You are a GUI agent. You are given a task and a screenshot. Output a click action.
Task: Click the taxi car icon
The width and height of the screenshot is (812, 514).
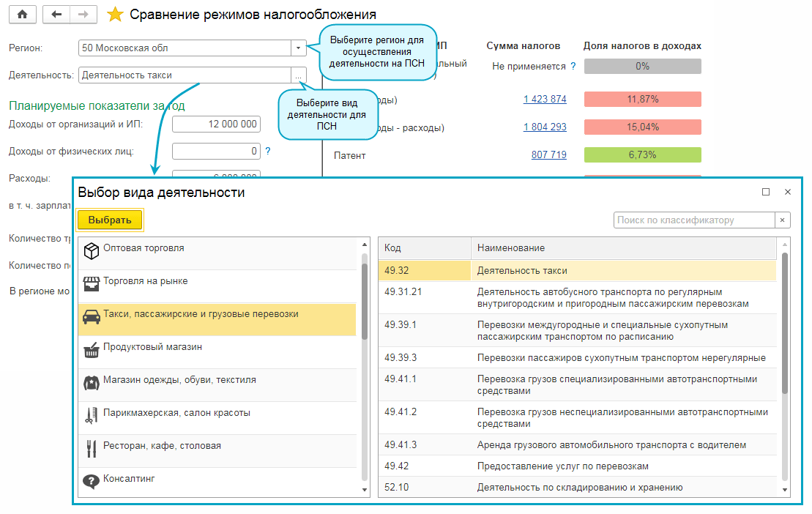pyautogui.click(x=91, y=317)
